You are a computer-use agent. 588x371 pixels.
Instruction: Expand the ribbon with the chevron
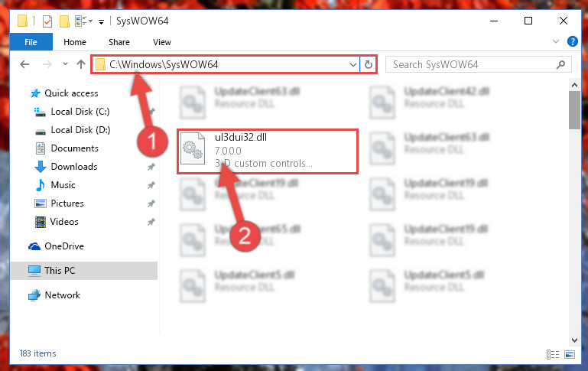[556, 41]
